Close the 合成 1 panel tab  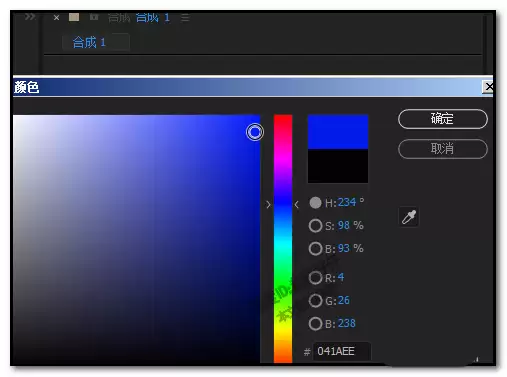coord(56,18)
